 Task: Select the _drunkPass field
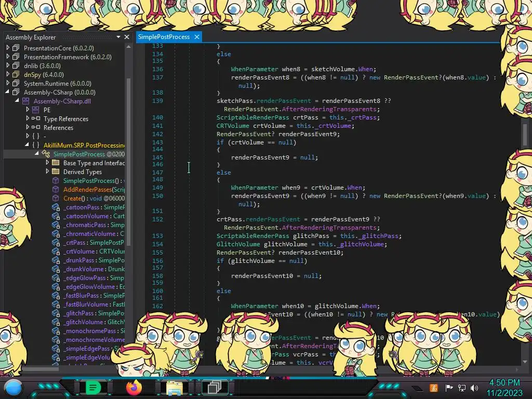click(x=94, y=260)
